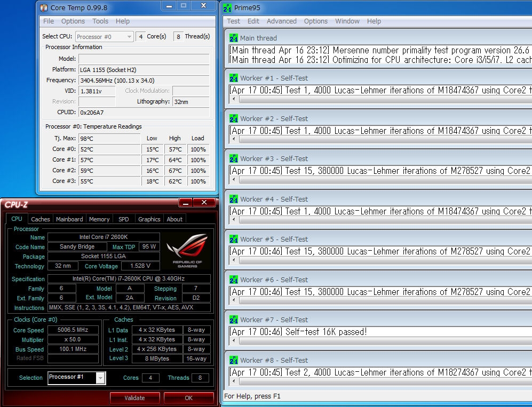
Task: Switch to the Caches tab in CPU-Z
Action: (x=41, y=219)
